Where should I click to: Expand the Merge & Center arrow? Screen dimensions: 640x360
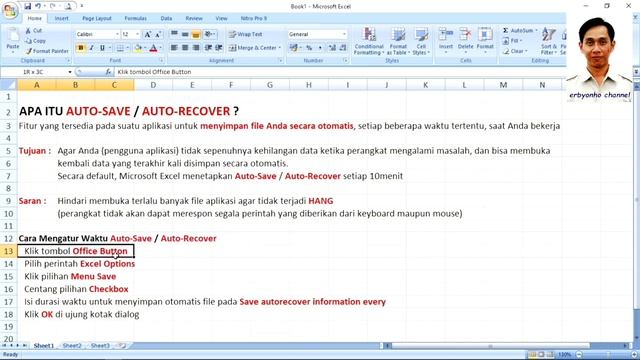coord(280,48)
